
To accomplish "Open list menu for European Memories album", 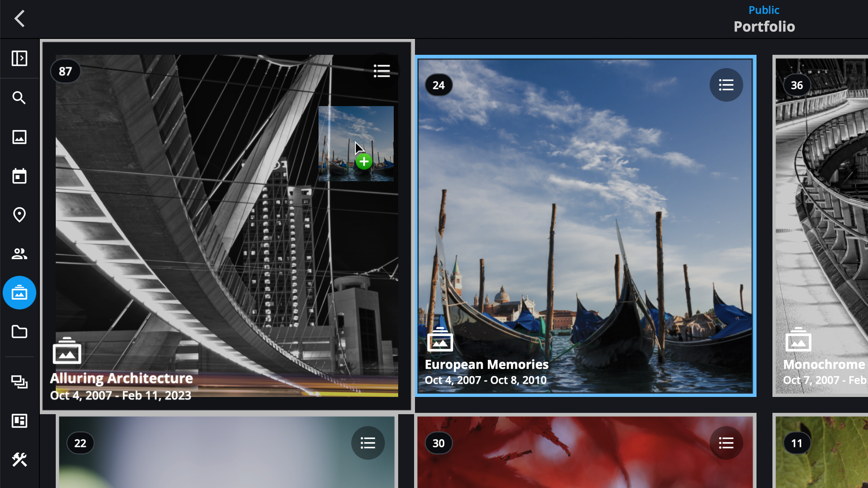I will pos(726,85).
